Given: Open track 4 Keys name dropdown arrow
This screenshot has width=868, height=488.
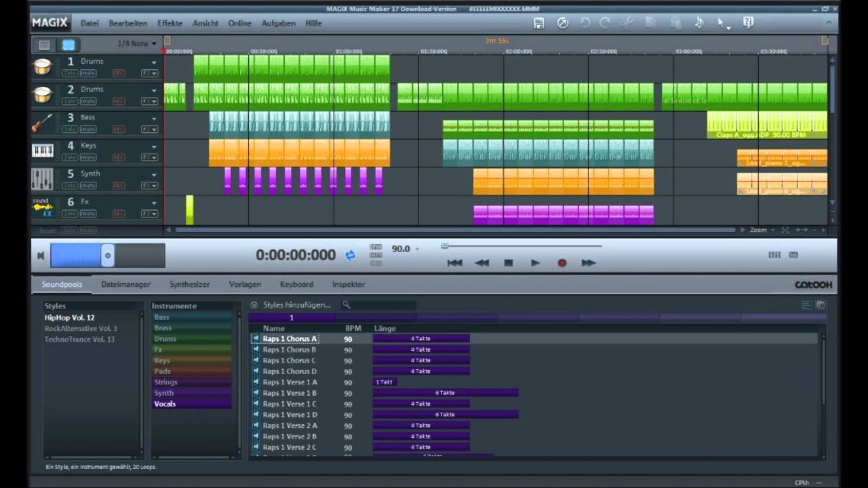Looking at the screenshot, I should pos(154,146).
